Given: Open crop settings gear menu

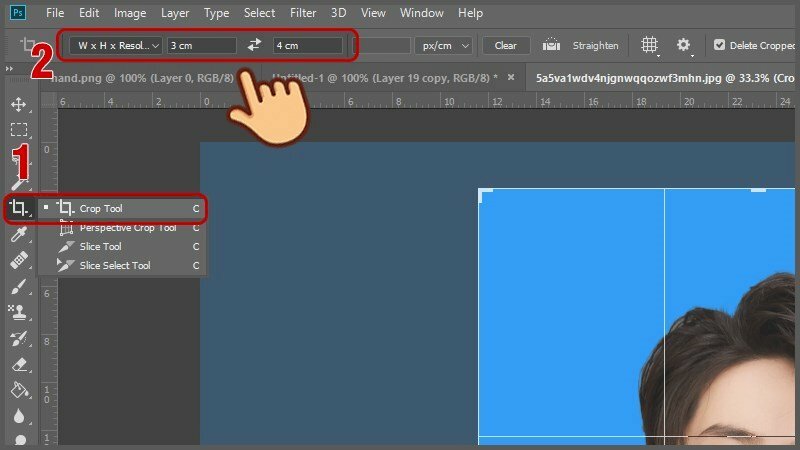Looking at the screenshot, I should point(684,45).
